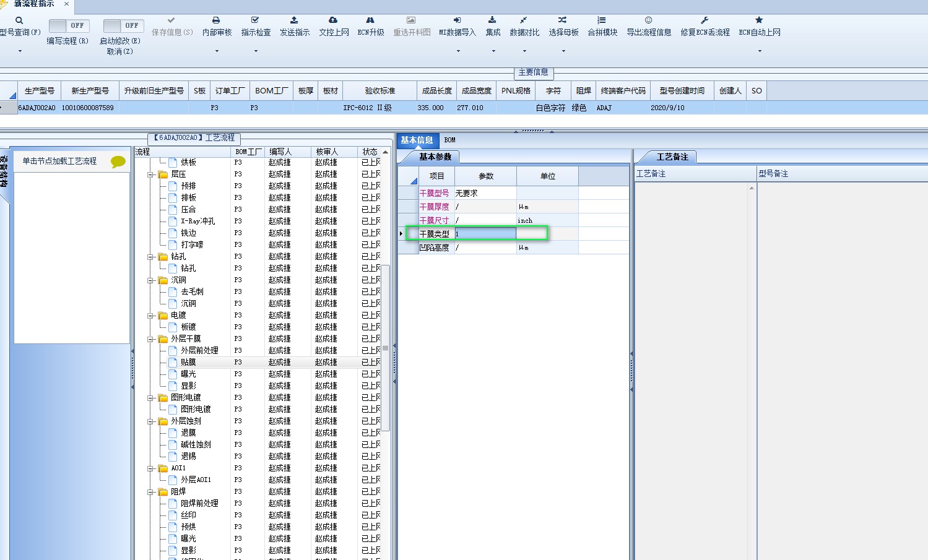Click the yellow speech bubble icon
Image resolution: width=928 pixels, height=560 pixels.
tap(118, 162)
